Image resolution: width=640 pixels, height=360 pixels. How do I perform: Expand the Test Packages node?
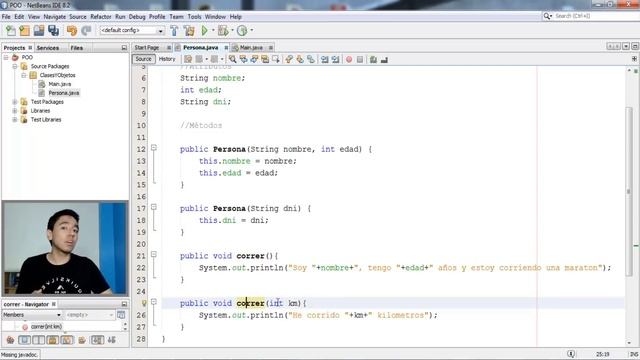[15, 102]
